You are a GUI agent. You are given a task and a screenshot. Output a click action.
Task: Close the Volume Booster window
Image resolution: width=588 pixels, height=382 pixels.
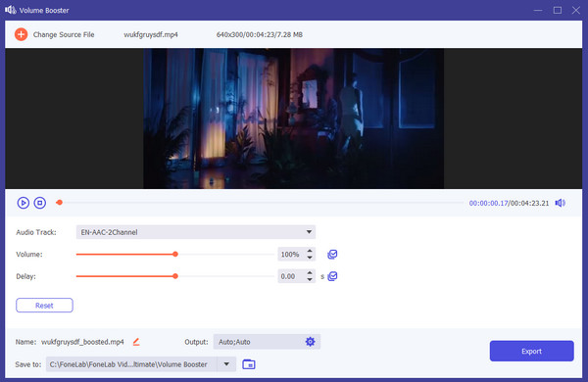tap(576, 10)
